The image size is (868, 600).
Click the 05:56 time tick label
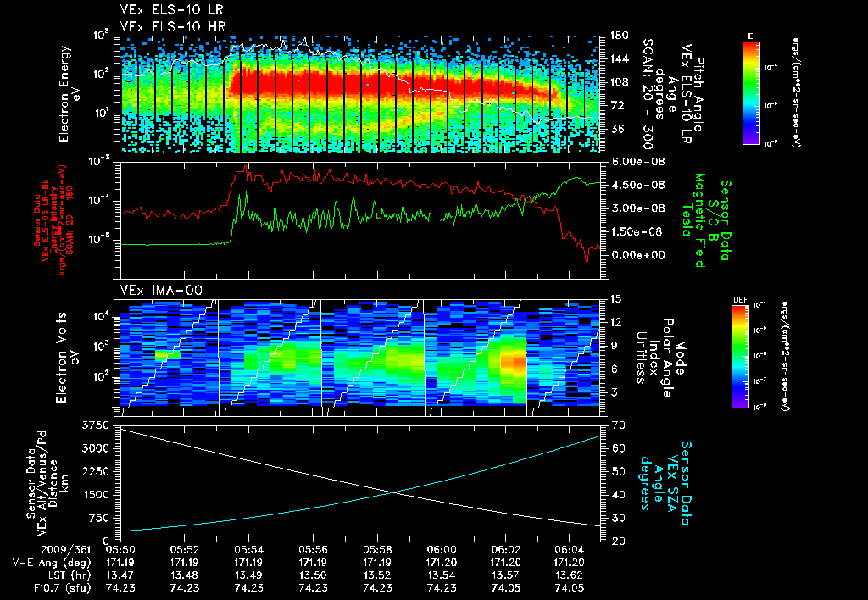[313, 550]
